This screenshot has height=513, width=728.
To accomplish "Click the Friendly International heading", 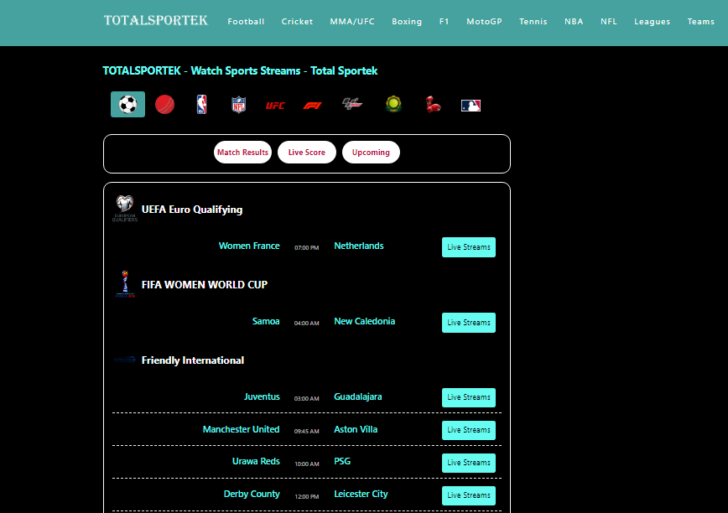I will [x=193, y=360].
